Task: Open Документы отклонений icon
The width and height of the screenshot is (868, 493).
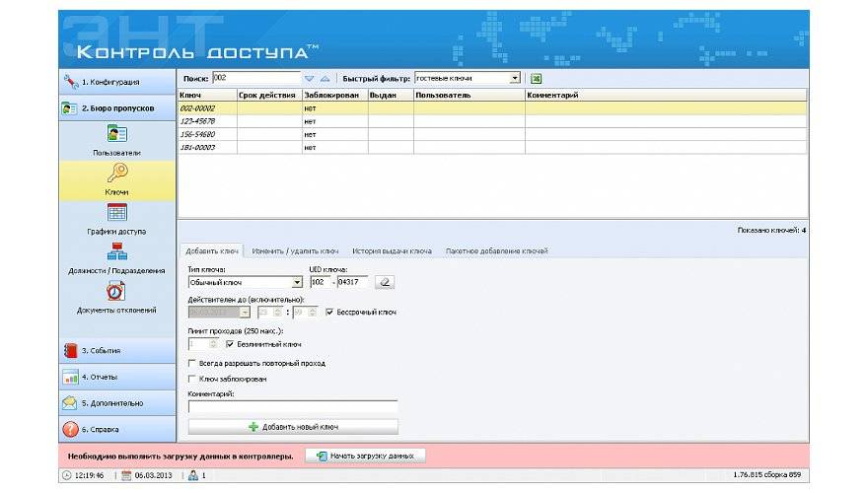Action: coord(117,292)
